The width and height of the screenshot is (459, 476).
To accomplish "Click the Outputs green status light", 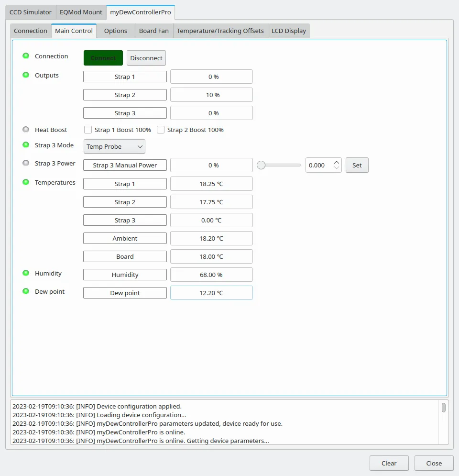I will [x=26, y=75].
